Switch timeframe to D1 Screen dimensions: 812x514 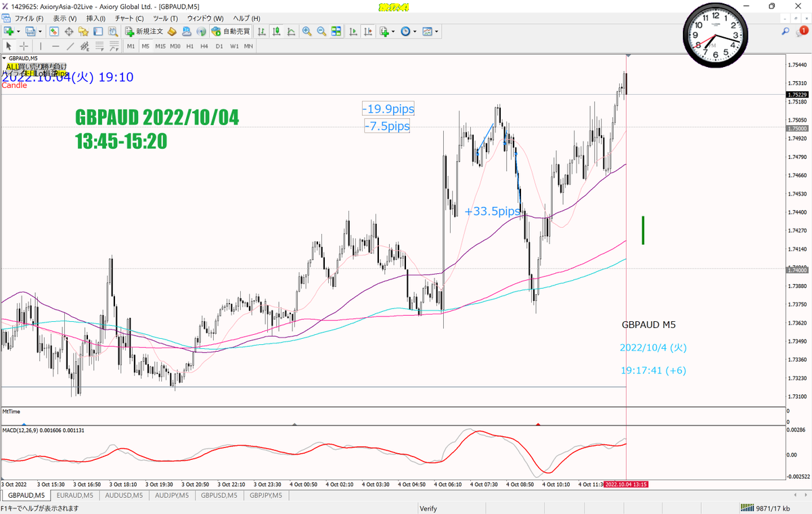(219, 46)
